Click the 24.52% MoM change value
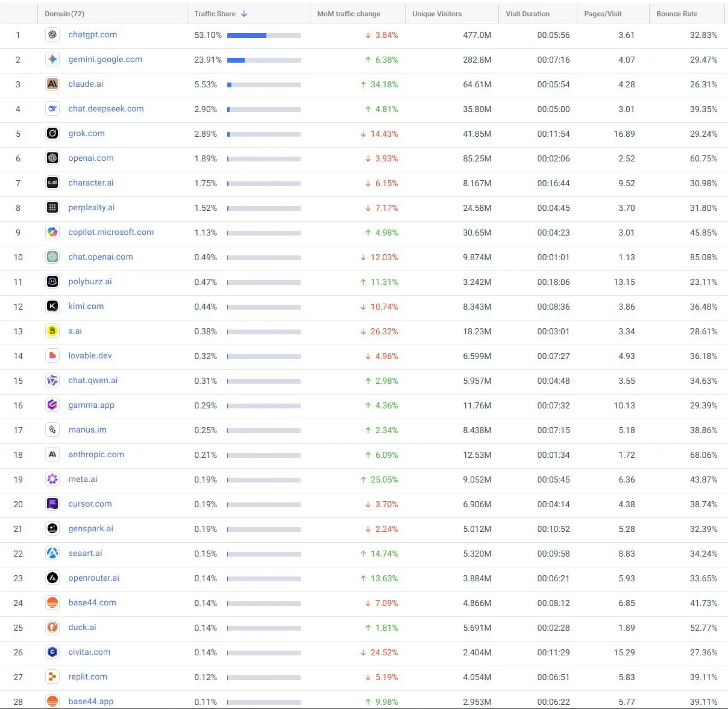Screen dimensions: 728x709 click(384, 652)
